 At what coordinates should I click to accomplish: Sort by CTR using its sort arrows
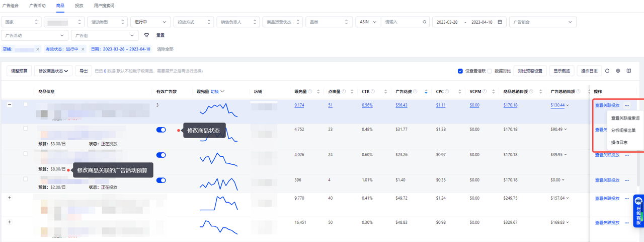(x=386, y=92)
